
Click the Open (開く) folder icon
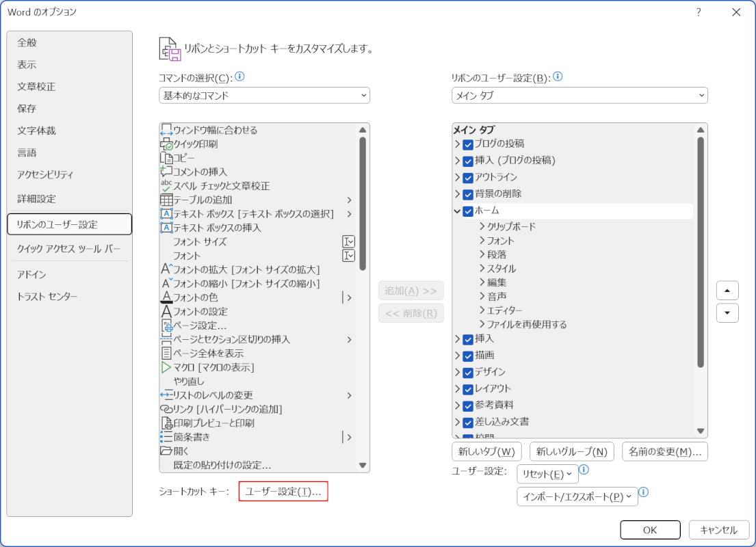coord(166,451)
